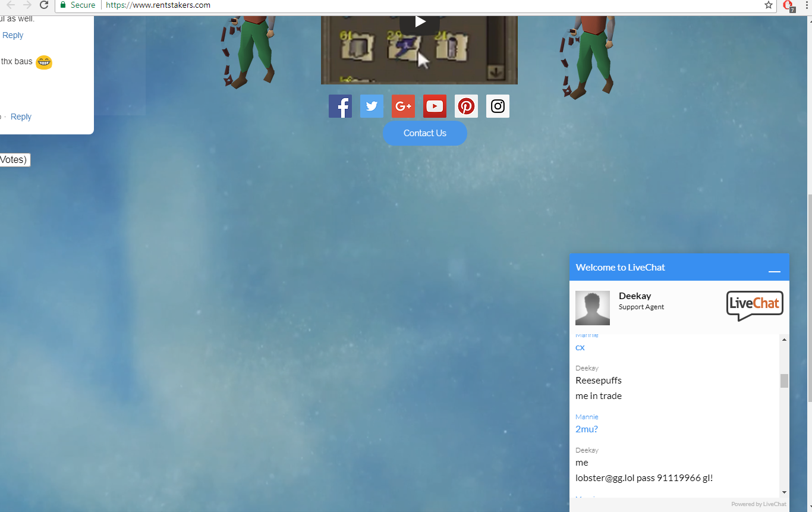Click the 'thx baus' comment text
The width and height of the screenshot is (812, 512).
click(17, 61)
